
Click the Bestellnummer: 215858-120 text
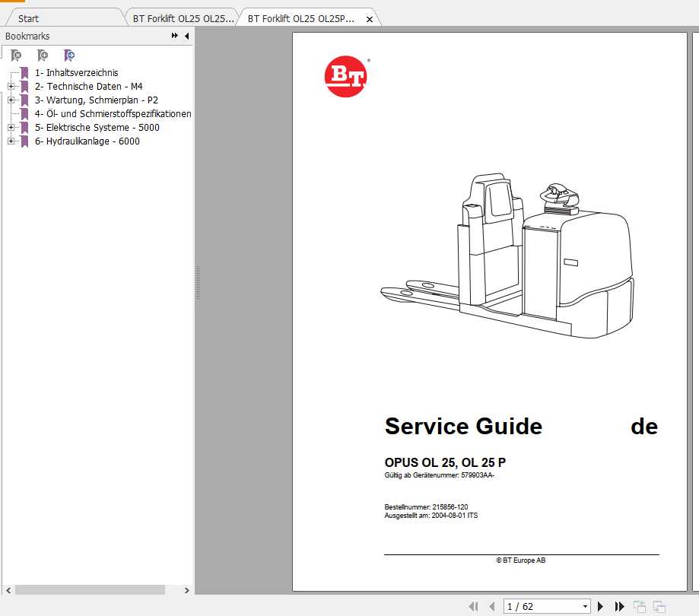(x=426, y=506)
